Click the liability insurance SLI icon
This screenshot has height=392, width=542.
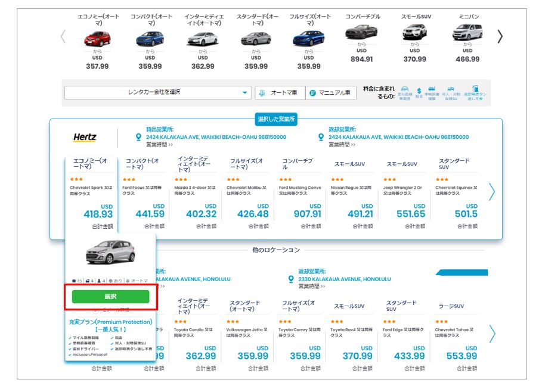click(451, 89)
